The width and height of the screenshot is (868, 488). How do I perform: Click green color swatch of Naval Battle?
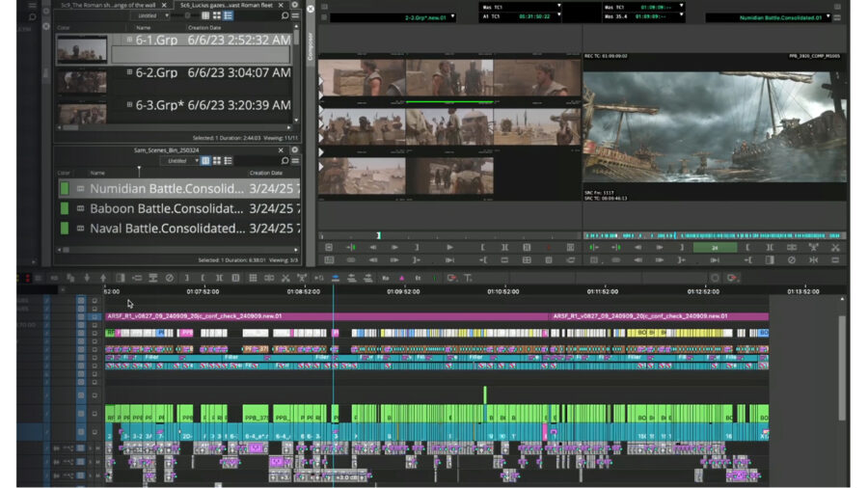[x=66, y=229]
